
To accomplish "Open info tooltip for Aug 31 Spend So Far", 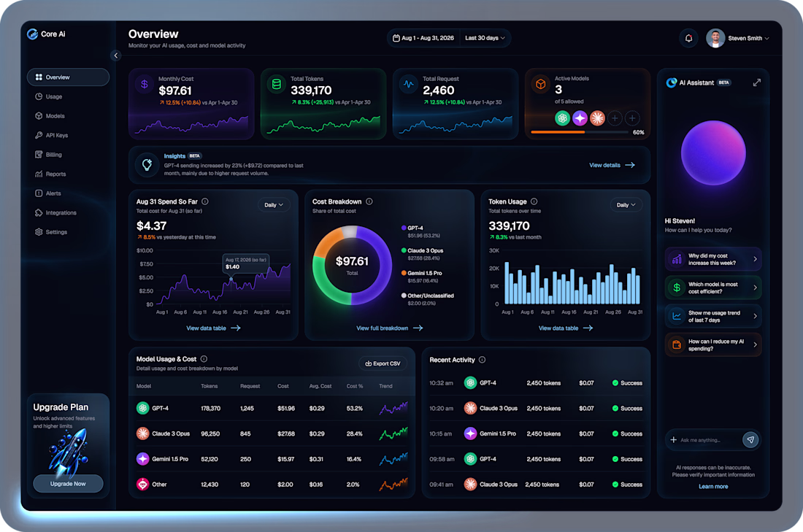I will click(205, 201).
